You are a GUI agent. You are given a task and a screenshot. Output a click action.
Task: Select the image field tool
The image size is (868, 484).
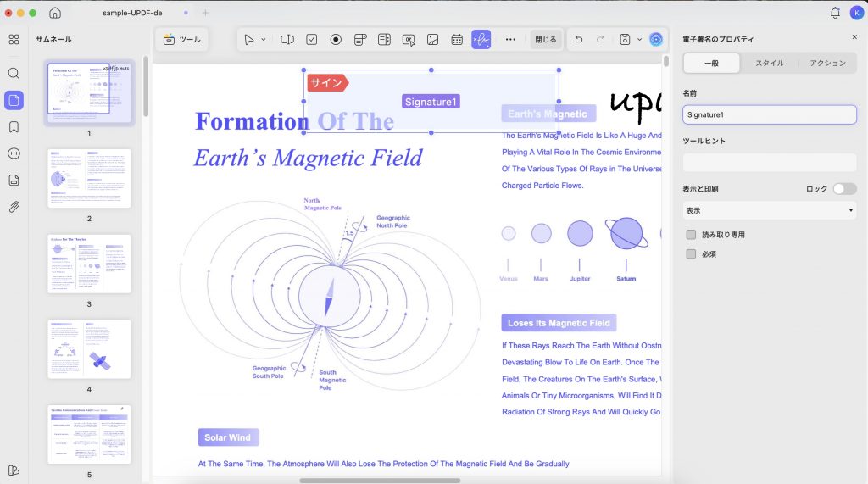point(433,39)
